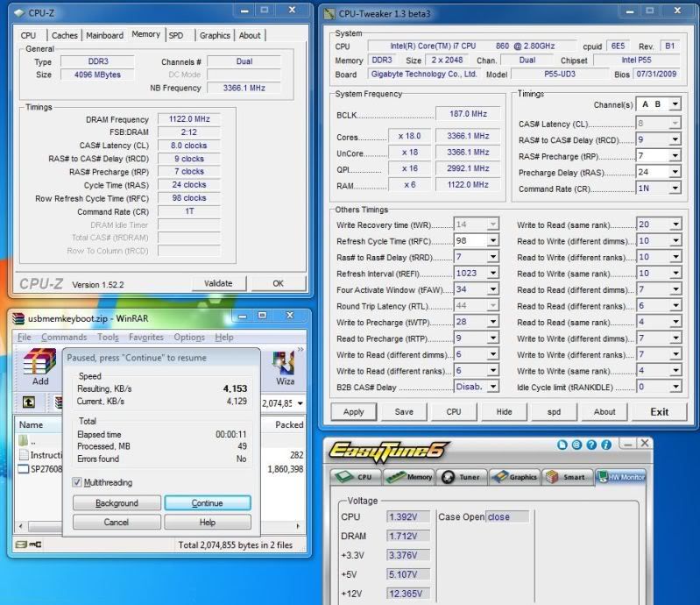Click the Validate button in CPU-Z
700x605 pixels.
(218, 283)
